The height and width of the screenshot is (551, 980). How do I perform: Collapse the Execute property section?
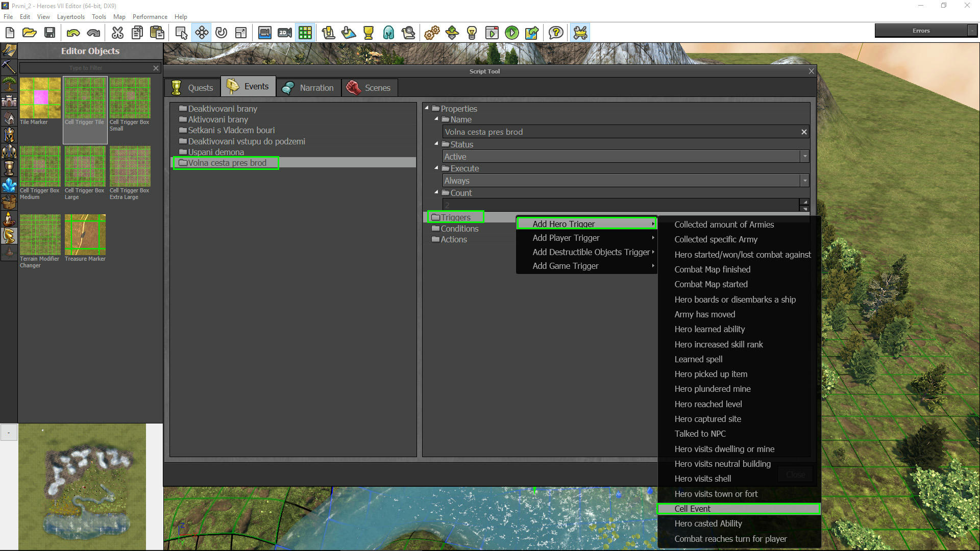click(436, 168)
